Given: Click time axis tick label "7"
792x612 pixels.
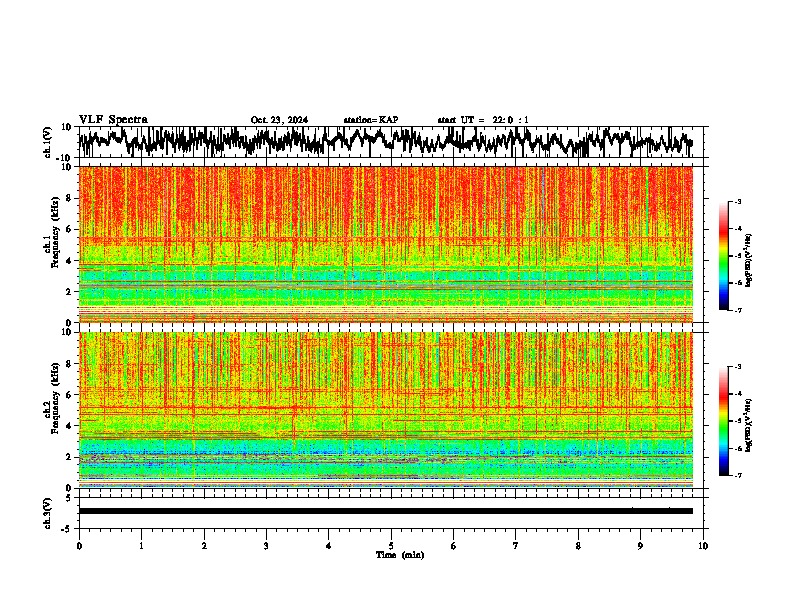Looking at the screenshot, I should tap(516, 546).
